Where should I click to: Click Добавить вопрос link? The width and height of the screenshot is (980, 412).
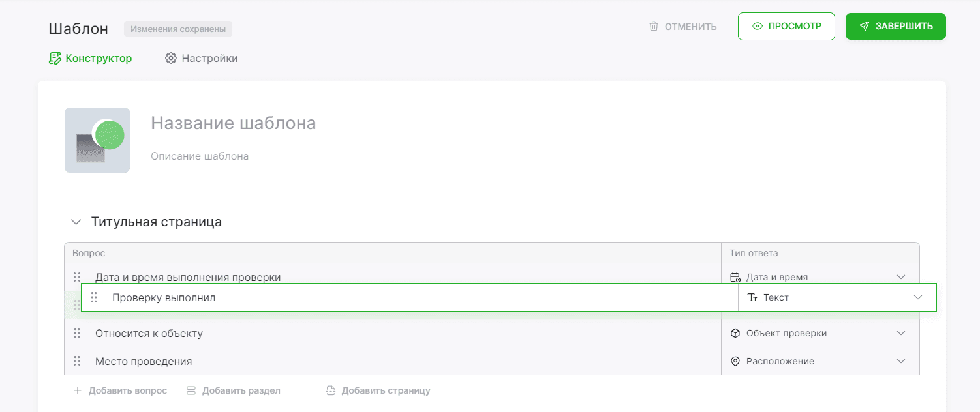(x=120, y=390)
